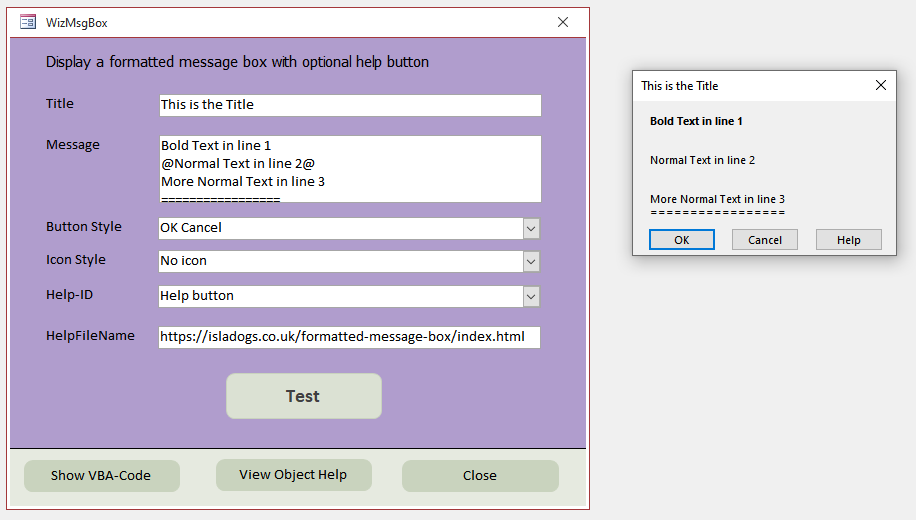Click into the Message text area
The width and height of the screenshot is (916, 520).
coord(350,169)
